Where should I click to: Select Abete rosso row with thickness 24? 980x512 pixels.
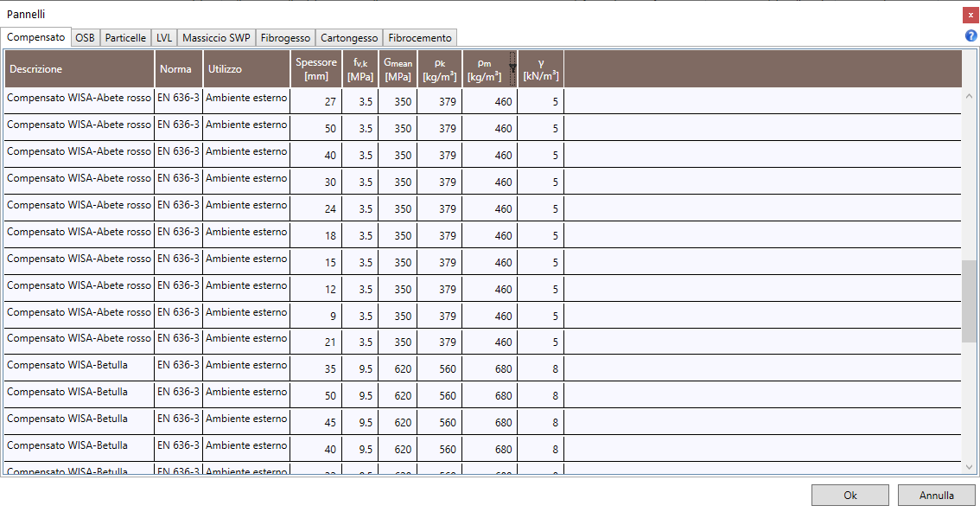click(482, 208)
